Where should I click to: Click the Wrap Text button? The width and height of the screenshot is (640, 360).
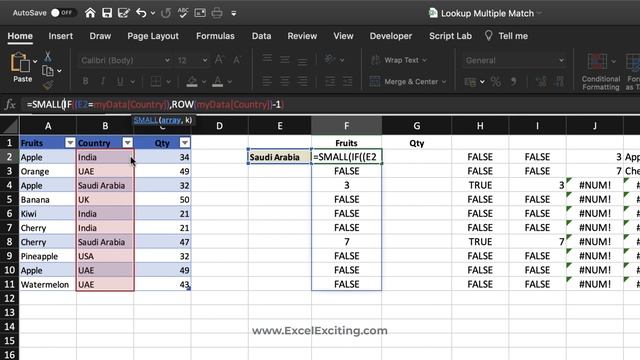tap(399, 60)
